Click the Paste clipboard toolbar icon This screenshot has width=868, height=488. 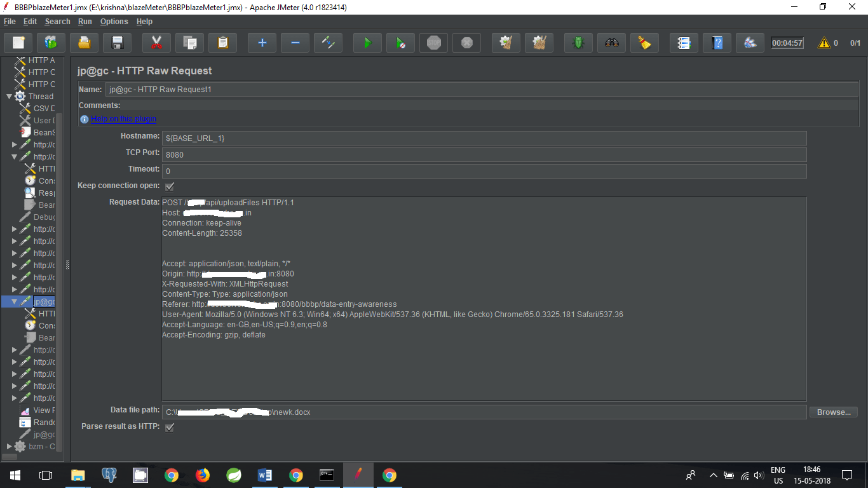coord(222,43)
